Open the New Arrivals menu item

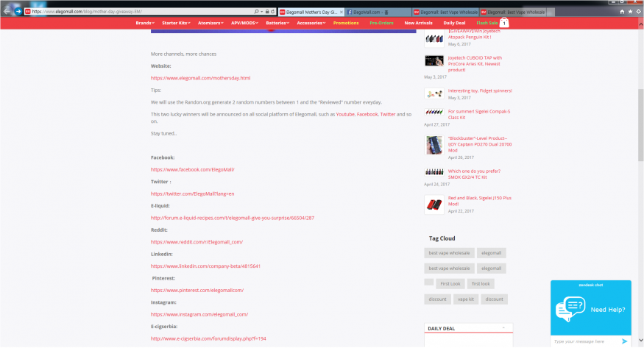(x=418, y=23)
